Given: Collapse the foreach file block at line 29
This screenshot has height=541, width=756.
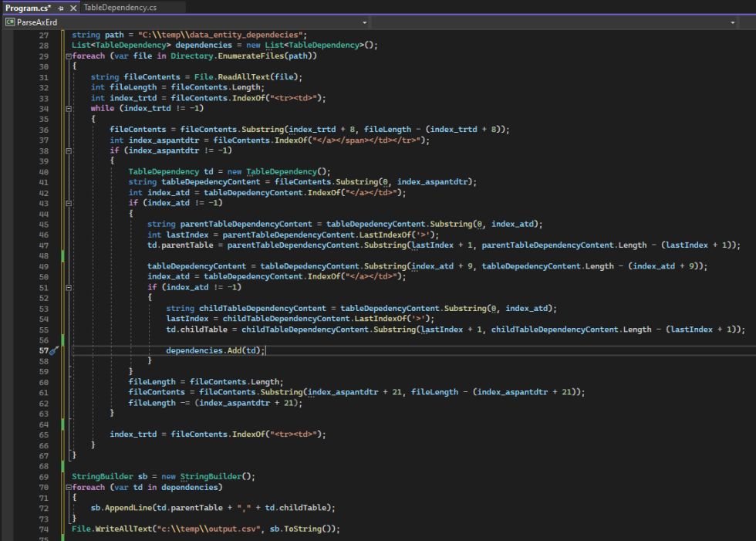Looking at the screenshot, I should (x=68, y=56).
